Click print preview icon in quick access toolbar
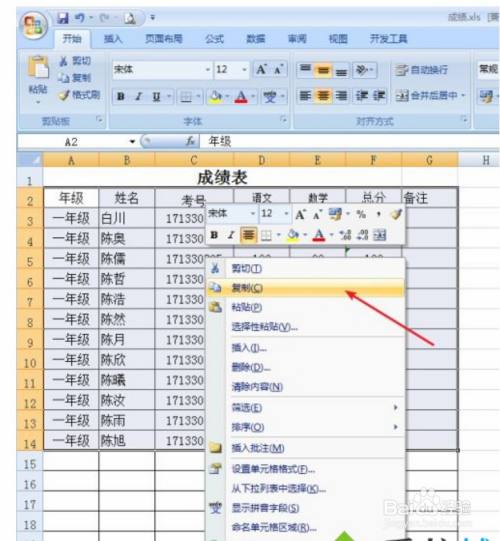Viewport: 500px width, 541px height. click(x=130, y=18)
